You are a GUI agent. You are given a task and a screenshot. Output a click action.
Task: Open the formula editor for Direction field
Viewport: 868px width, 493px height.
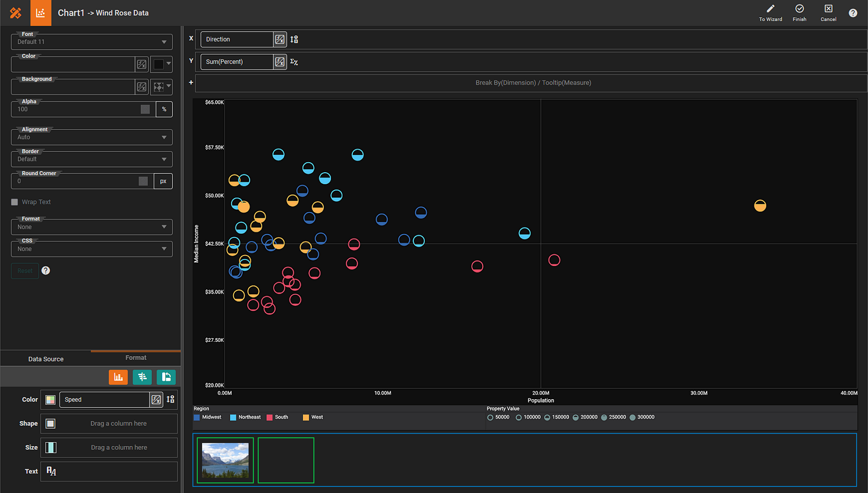click(280, 39)
